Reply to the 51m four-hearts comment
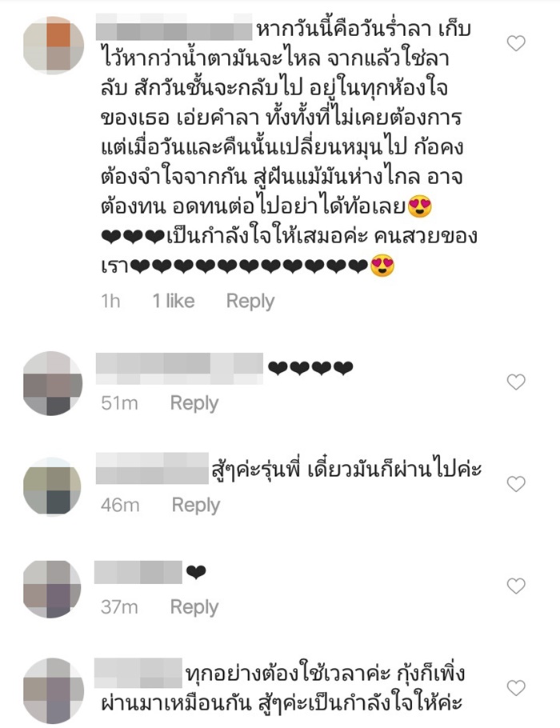 click(x=194, y=403)
